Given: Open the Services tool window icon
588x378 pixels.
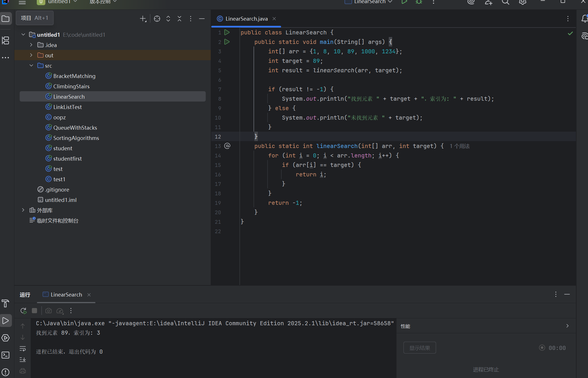Looking at the screenshot, I should click(x=5, y=338).
